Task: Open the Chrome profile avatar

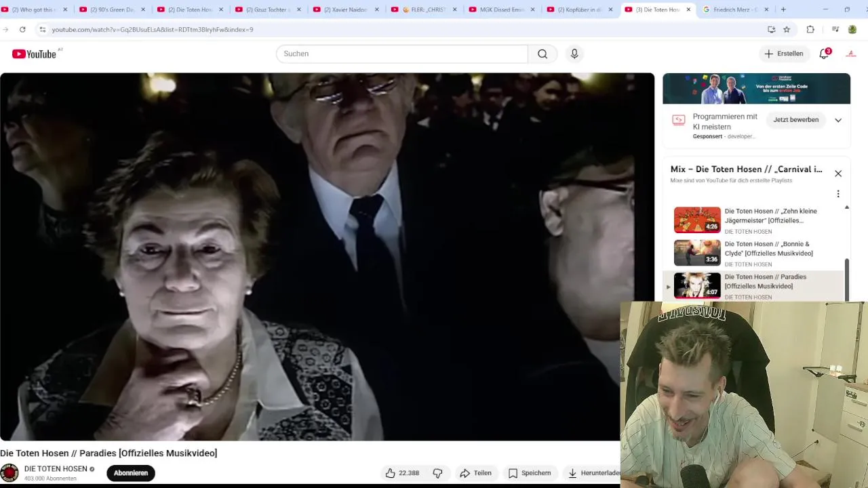Action: point(852,29)
